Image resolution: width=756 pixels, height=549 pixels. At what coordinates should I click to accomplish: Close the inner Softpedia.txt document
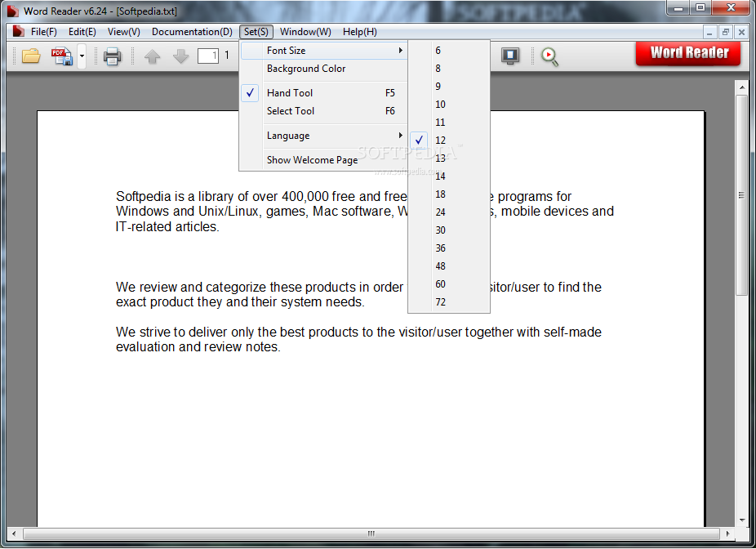coord(741,33)
